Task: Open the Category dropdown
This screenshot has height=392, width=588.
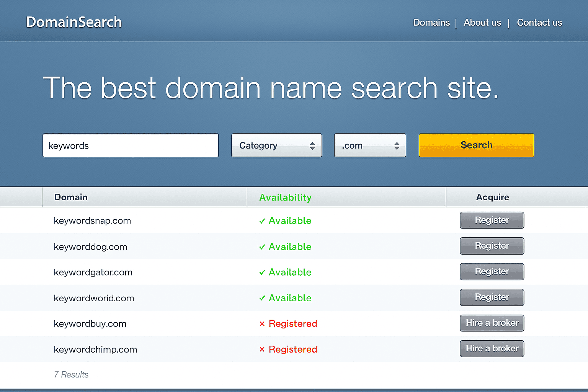Action: (x=276, y=145)
